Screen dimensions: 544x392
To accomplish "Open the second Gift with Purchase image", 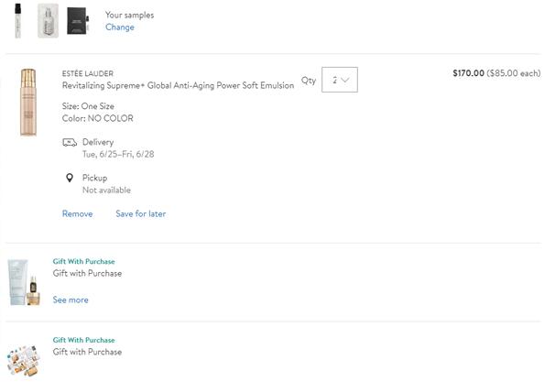I will click(24, 361).
